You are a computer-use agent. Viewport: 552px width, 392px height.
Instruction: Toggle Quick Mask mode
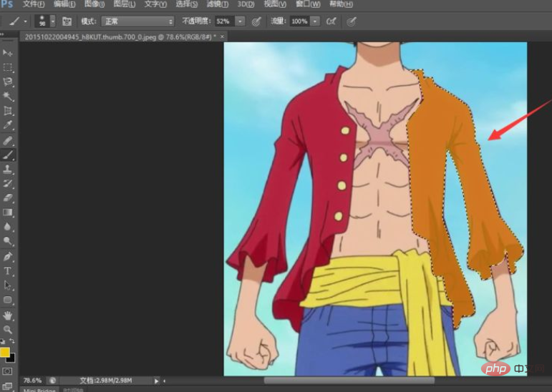[x=7, y=371]
